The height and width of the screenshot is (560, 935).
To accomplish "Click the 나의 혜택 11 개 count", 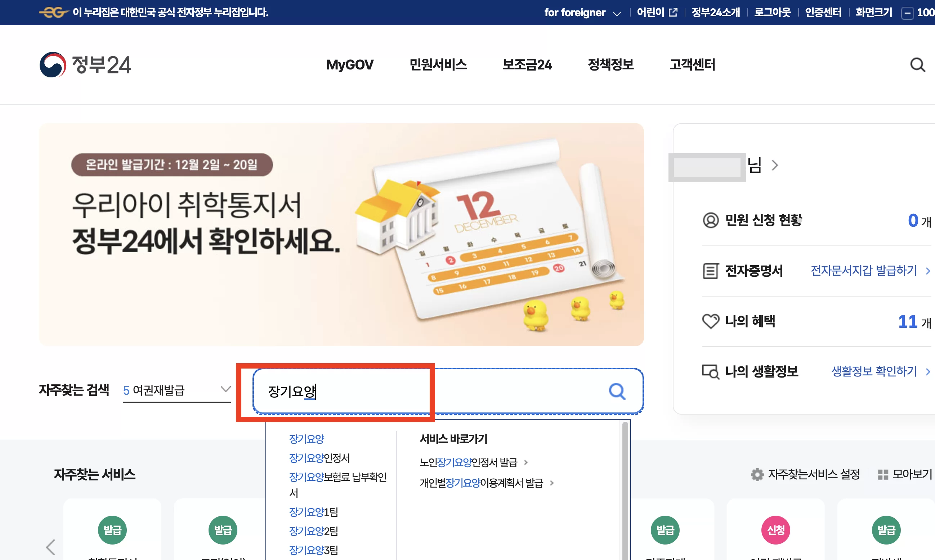I will click(x=914, y=322).
